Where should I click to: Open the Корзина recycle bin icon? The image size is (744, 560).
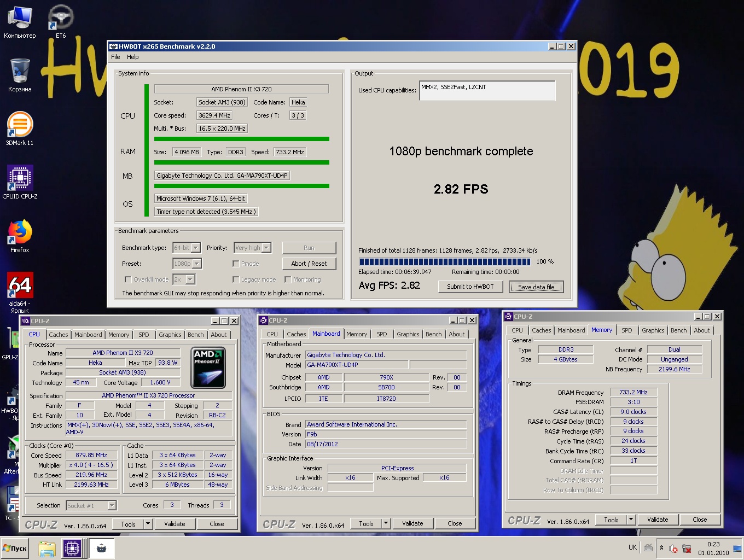click(20, 75)
